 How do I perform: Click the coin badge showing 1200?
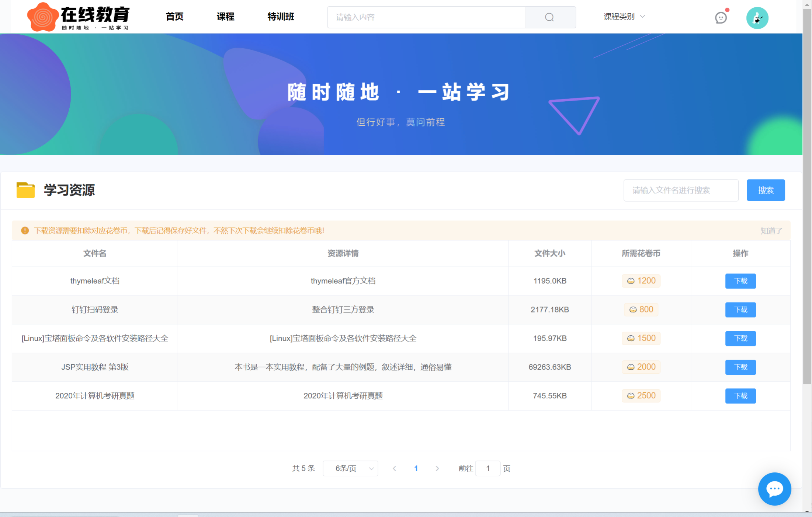641,281
